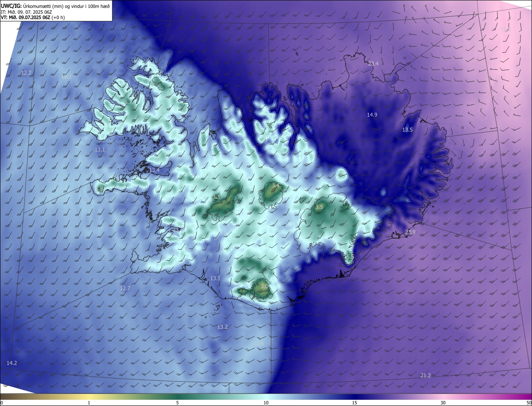
Task: Click the 3.4 value on the glacier
Action: click(276, 185)
